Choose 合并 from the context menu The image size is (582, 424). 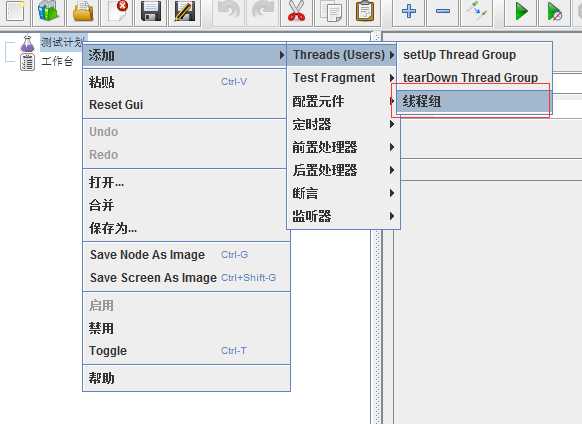[184, 205]
